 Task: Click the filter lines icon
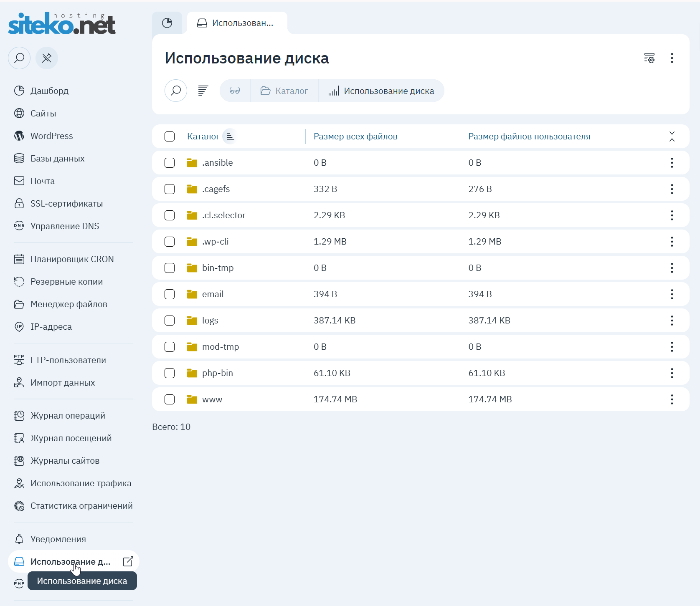pos(203,91)
